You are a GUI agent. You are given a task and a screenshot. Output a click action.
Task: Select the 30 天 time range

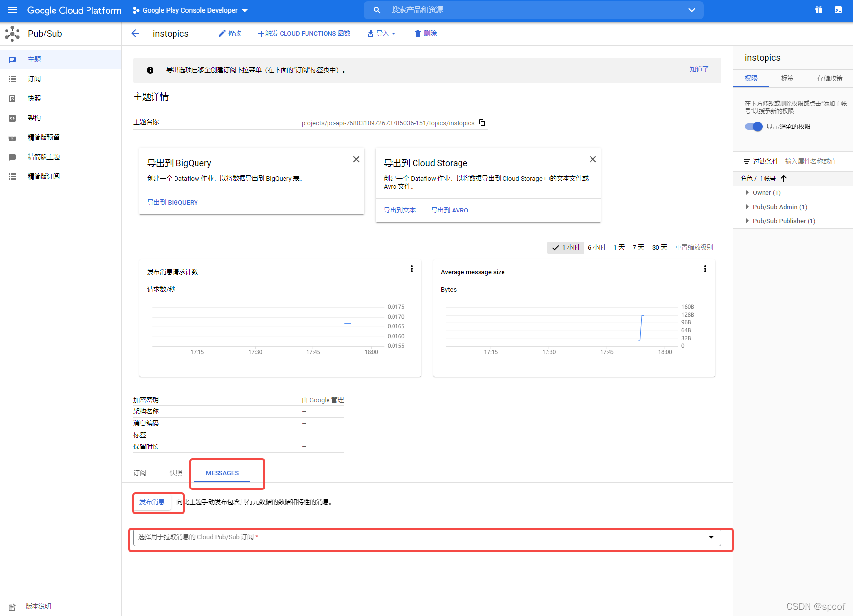click(x=659, y=247)
